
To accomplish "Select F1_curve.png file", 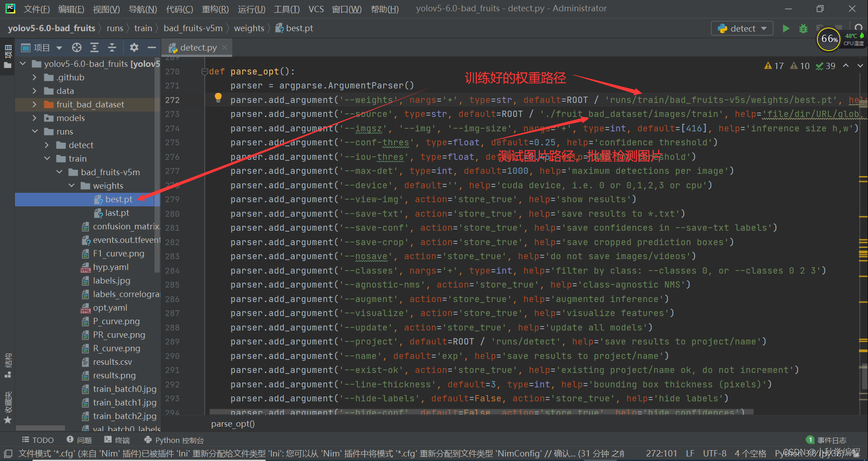I will click(x=118, y=253).
